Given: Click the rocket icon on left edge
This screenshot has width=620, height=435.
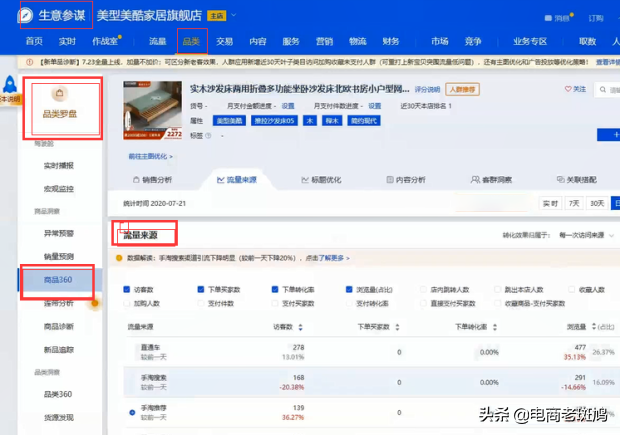Looking at the screenshot, I should (10, 84).
